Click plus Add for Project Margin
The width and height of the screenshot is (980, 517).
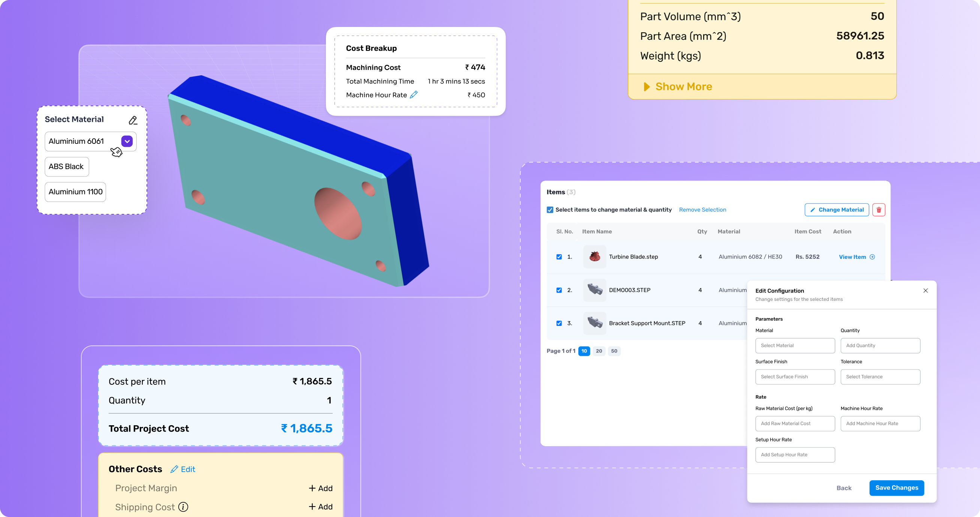tap(320, 488)
